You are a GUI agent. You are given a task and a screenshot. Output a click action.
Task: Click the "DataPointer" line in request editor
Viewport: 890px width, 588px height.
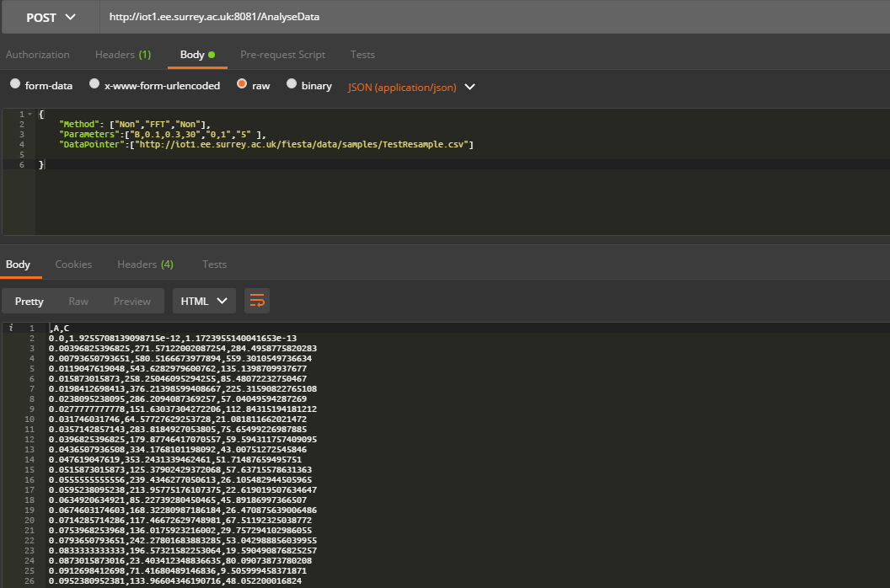pyautogui.click(x=266, y=145)
